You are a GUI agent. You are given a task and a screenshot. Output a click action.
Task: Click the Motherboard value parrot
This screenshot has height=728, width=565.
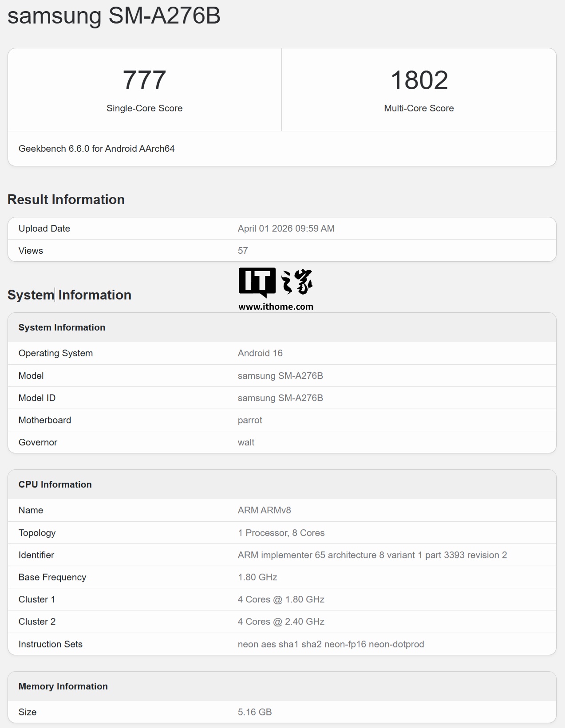[x=250, y=420]
